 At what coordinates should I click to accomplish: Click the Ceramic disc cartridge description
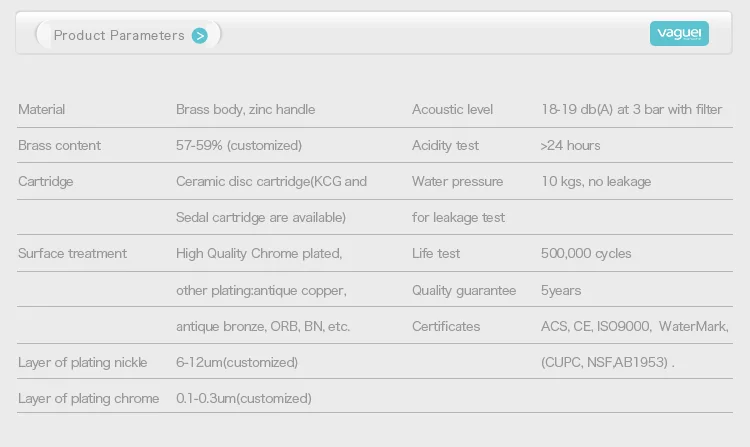coord(271,181)
